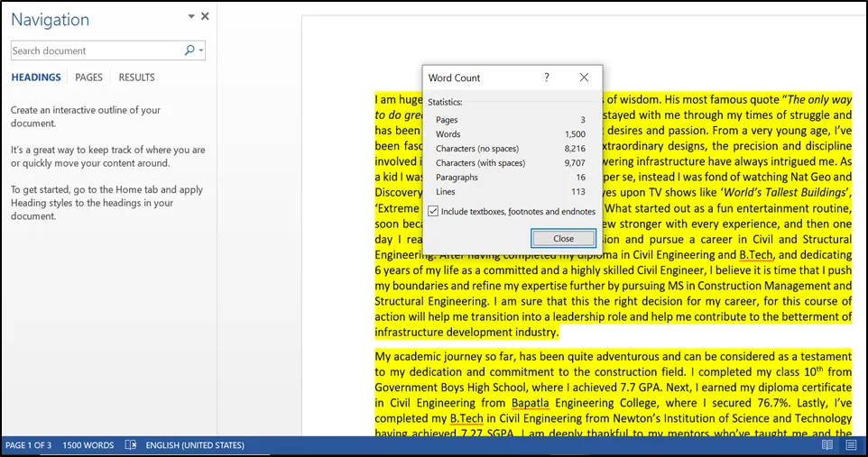The image size is (868, 457).
Task: Click ENGLISH (UNITED STATES) language indicator
Action: 195,445
